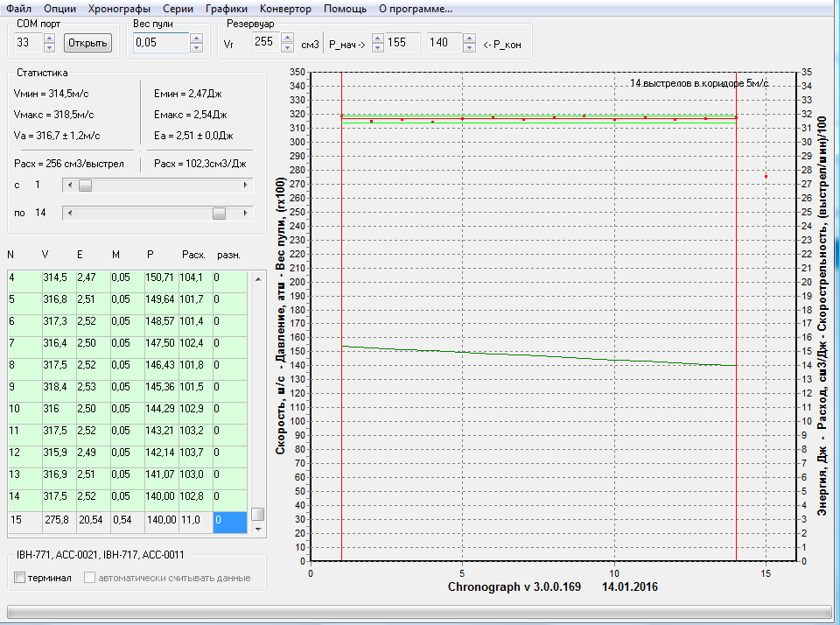Increase reservoir volume Vr with up arrow

pos(289,38)
